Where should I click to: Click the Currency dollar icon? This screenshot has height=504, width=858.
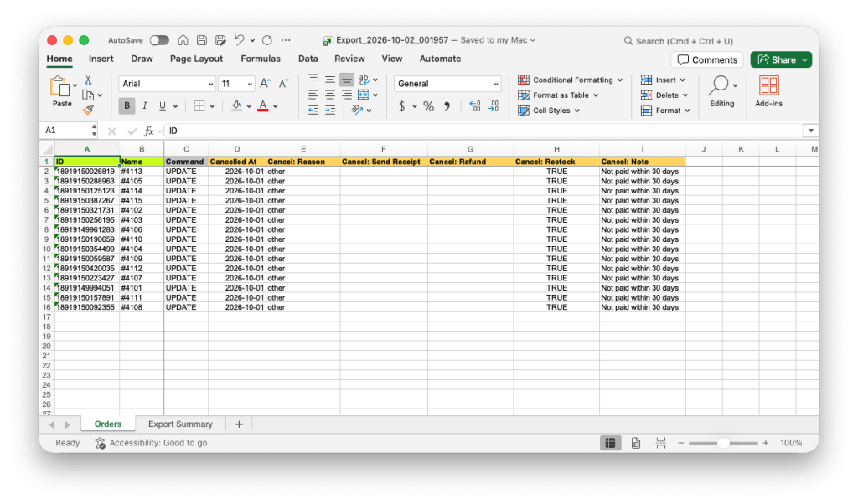click(401, 106)
